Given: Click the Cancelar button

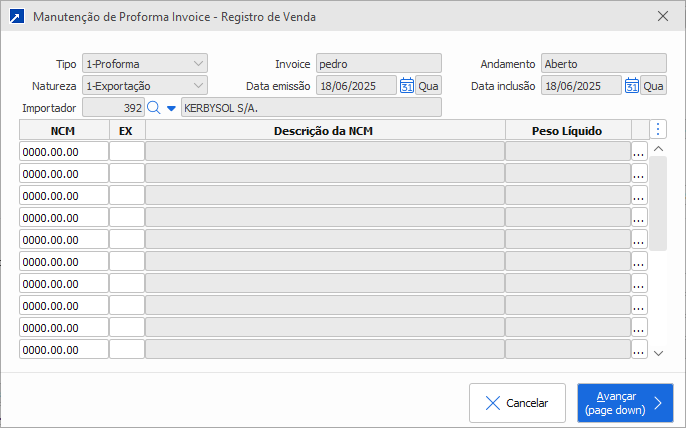Looking at the screenshot, I should [517, 403].
